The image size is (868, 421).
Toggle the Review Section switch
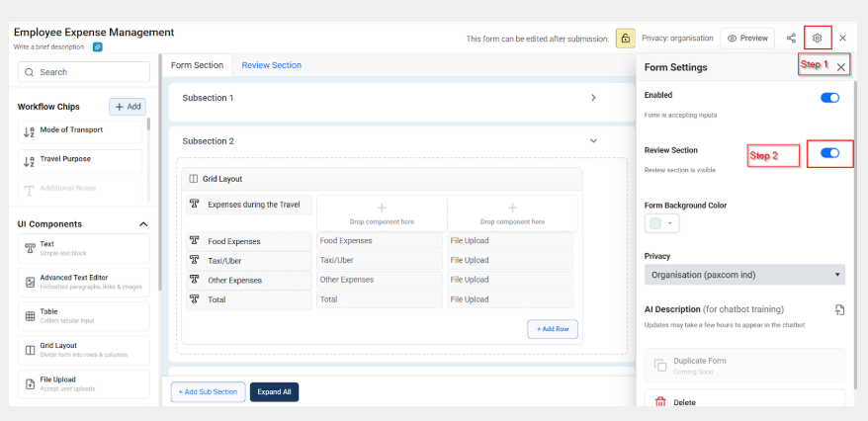point(829,153)
